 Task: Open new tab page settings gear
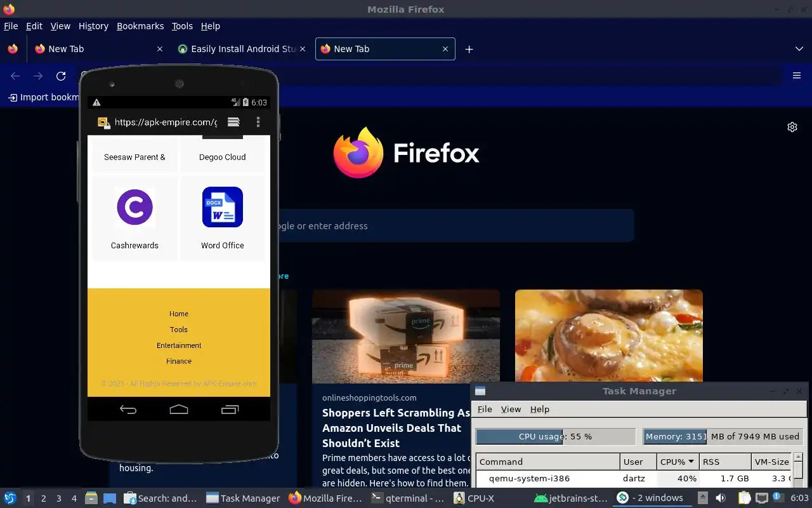(792, 127)
